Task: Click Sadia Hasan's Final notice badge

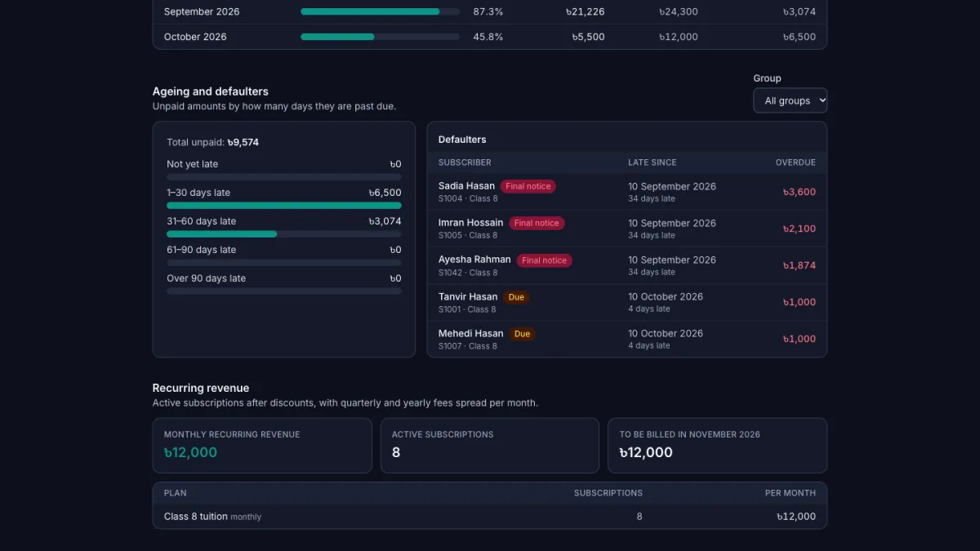Action: pyautogui.click(x=528, y=186)
